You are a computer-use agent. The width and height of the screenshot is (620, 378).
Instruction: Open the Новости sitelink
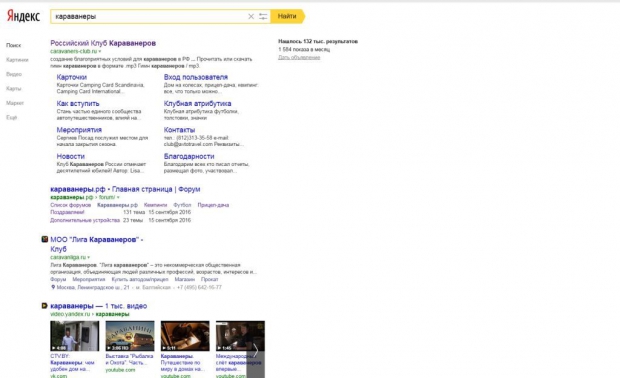point(70,156)
